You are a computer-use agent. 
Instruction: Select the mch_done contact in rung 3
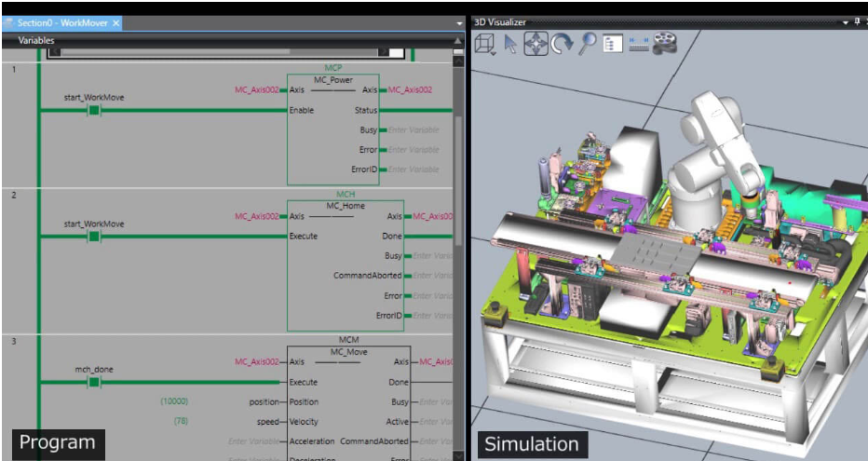point(94,382)
